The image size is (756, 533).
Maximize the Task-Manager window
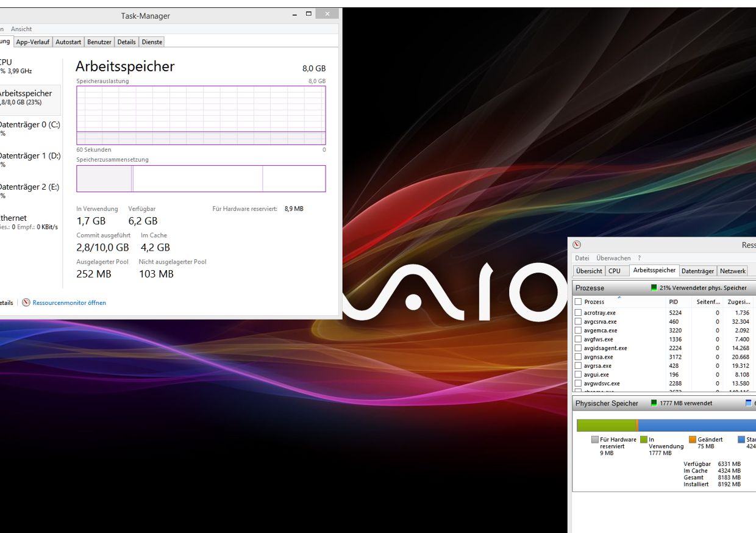click(x=309, y=14)
